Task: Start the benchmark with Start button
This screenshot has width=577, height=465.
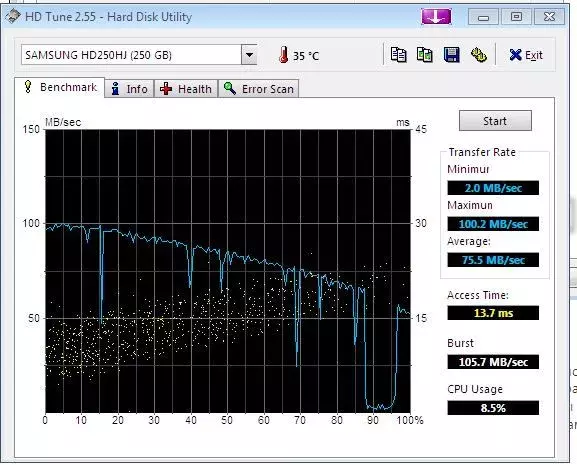Action: point(495,121)
